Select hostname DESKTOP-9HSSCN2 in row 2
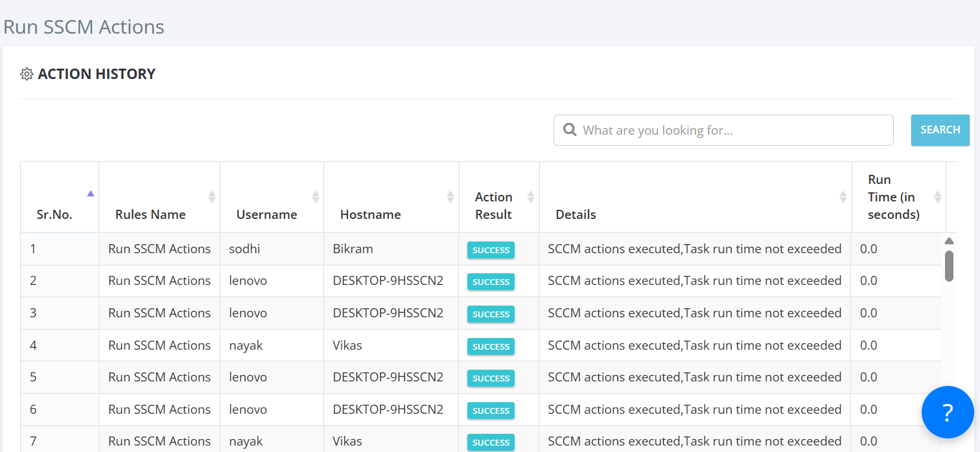The height and width of the screenshot is (452, 980). tap(388, 280)
